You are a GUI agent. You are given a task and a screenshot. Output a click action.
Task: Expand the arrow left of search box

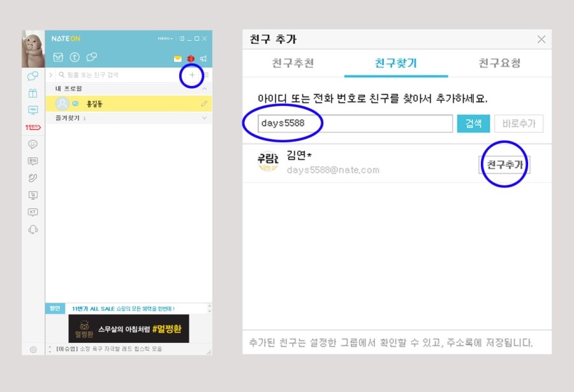(x=50, y=75)
